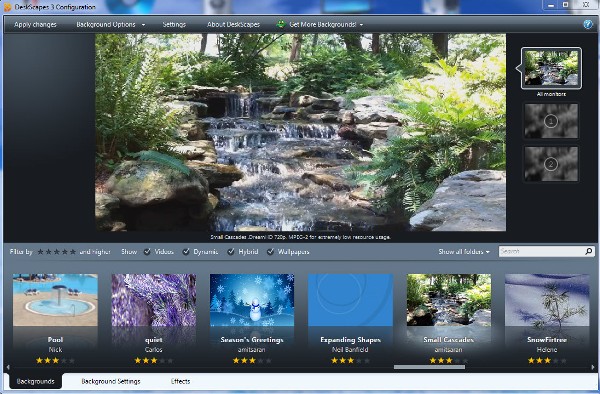Select the Season's Greetings background thumbnail
The height and width of the screenshot is (394, 600).
[x=252, y=300]
